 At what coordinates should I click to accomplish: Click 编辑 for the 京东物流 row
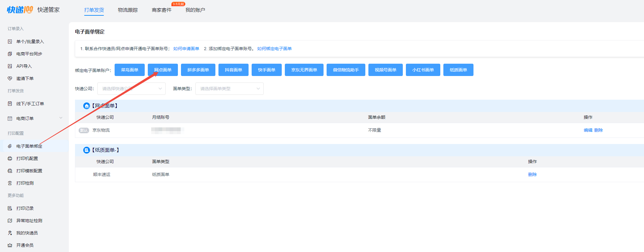point(588,130)
